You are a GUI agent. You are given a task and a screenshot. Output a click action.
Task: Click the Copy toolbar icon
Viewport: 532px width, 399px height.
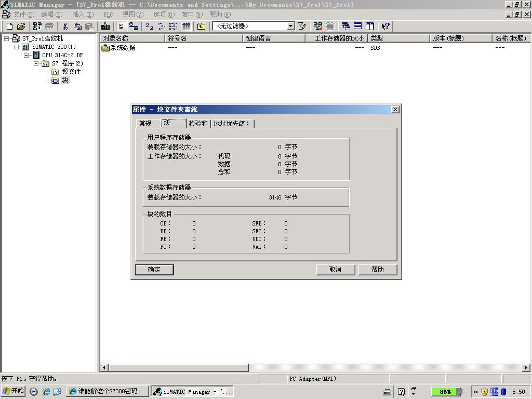tap(77, 26)
